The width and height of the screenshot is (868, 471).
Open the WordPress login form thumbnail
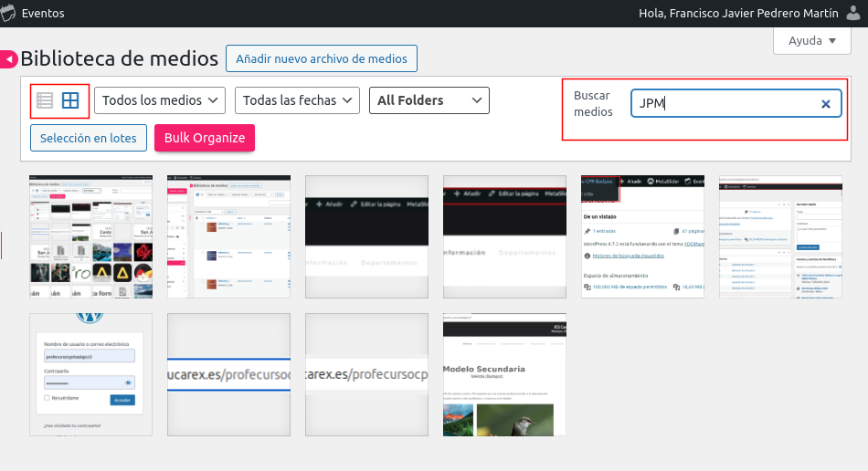pyautogui.click(x=90, y=374)
